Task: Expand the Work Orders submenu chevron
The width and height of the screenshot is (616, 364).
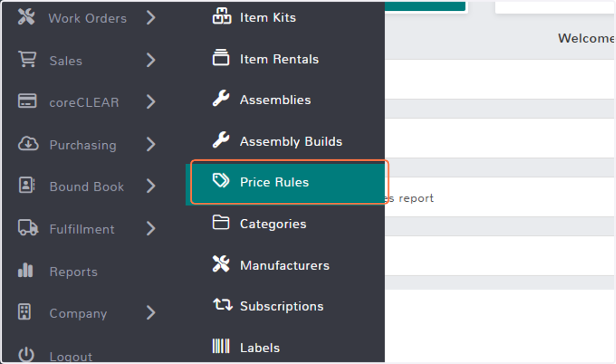Action: (x=150, y=18)
